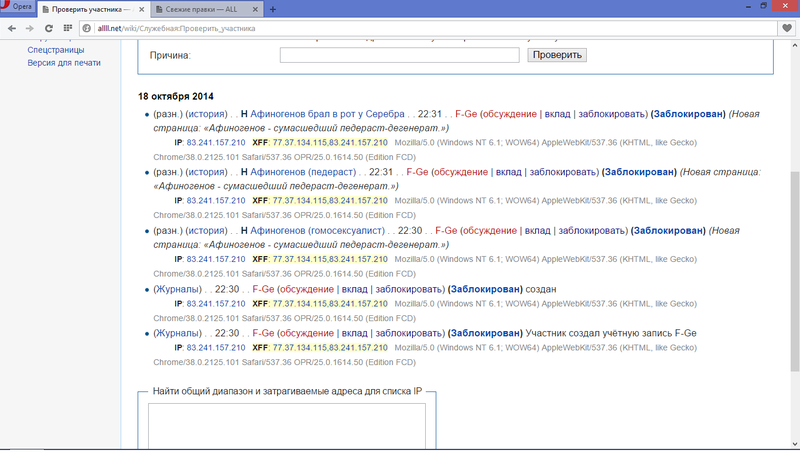
Task: Reload the current page
Action: [x=48, y=29]
